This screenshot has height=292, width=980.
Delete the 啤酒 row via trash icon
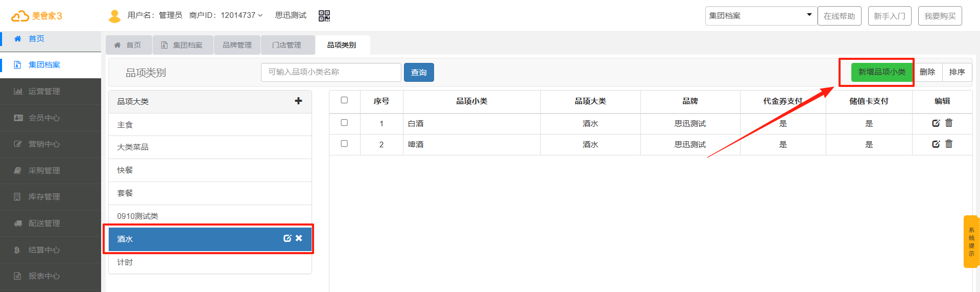point(949,144)
